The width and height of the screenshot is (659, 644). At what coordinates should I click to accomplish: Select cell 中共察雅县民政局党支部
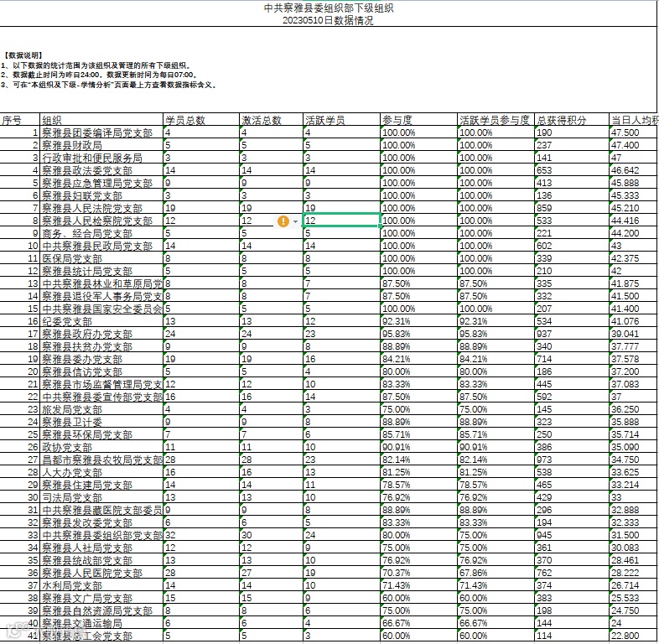tap(101, 246)
